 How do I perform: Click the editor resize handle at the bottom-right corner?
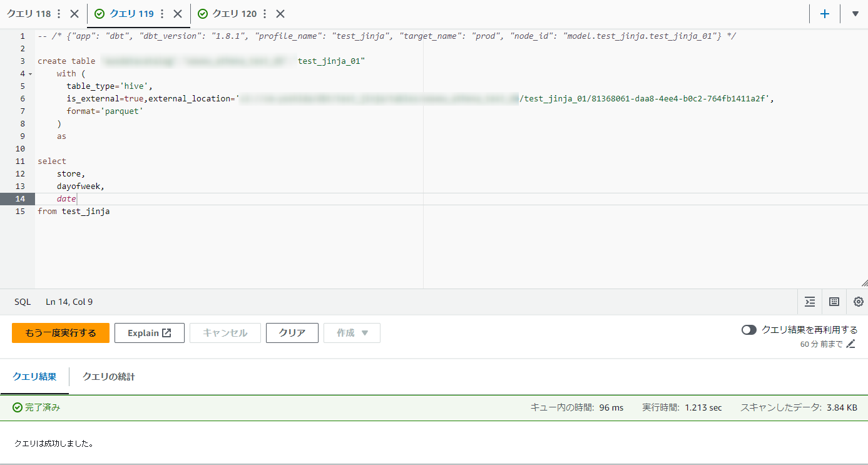[x=864, y=283]
